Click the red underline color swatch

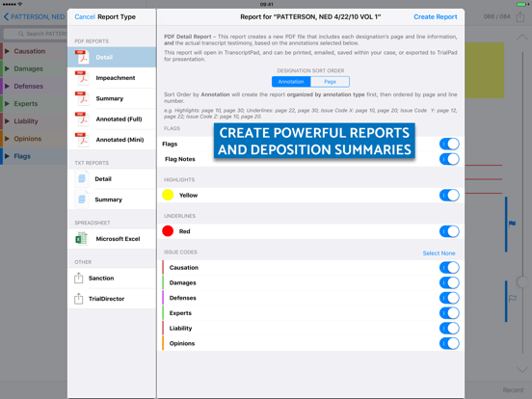coord(168,231)
